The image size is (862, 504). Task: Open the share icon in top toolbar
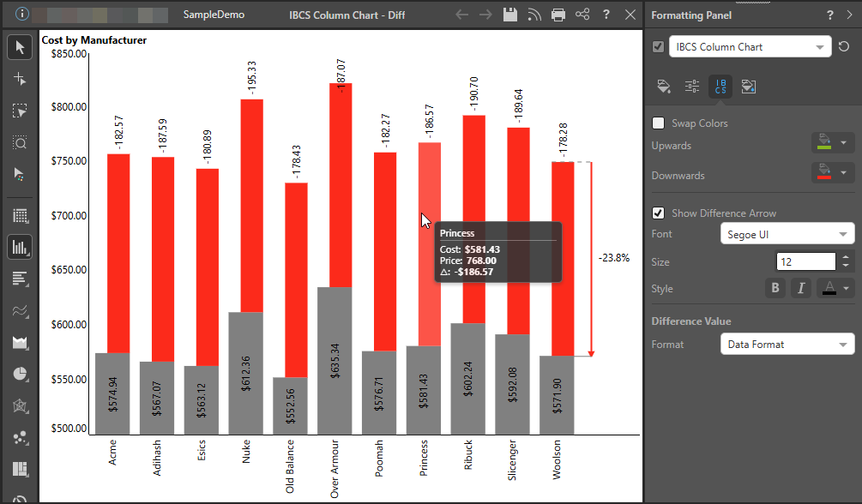click(582, 15)
